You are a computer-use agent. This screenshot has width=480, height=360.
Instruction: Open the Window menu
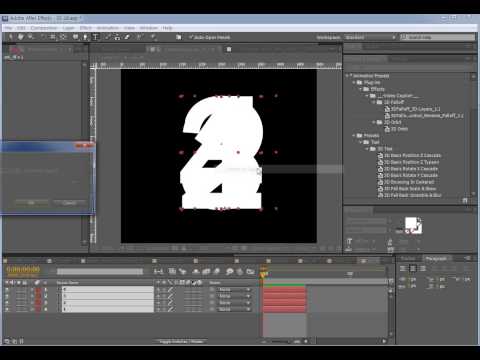click(148, 28)
